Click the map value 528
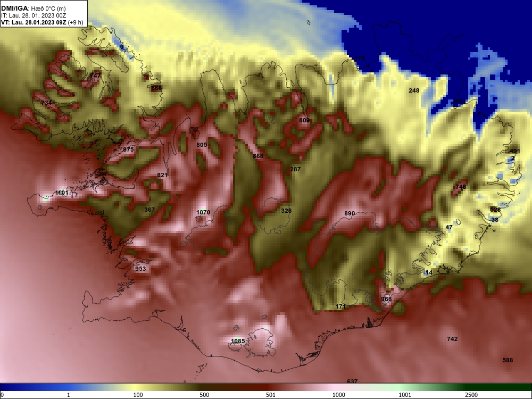 [x=495, y=210]
